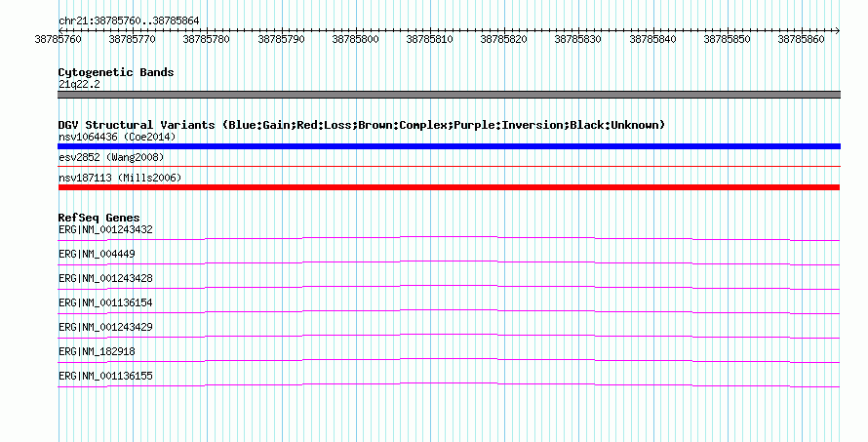Click the thin red line for esv2852
The image size is (868, 442).
tap(449, 166)
